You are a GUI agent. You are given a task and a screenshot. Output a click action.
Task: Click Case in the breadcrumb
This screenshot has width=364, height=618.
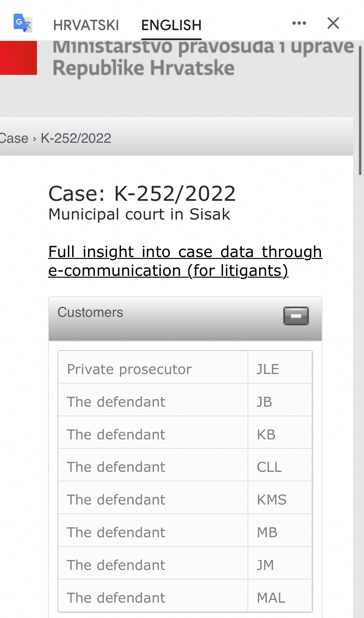[14, 139]
